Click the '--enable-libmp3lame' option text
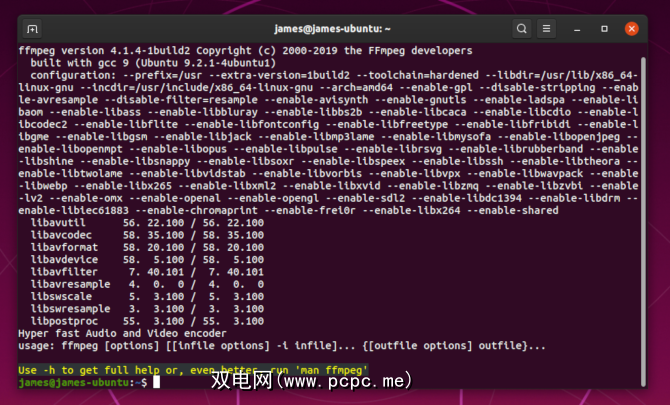Screen dimensions: 670x405 tap(316, 137)
